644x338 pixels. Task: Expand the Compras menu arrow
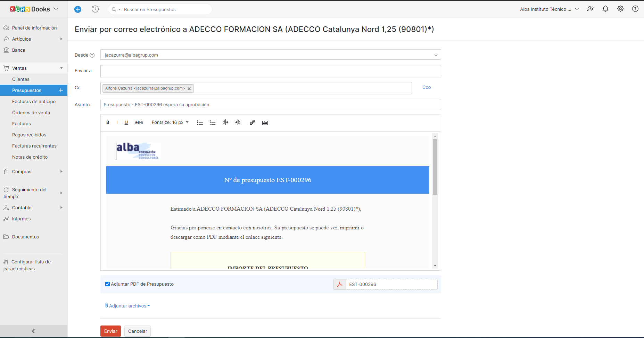(61, 171)
